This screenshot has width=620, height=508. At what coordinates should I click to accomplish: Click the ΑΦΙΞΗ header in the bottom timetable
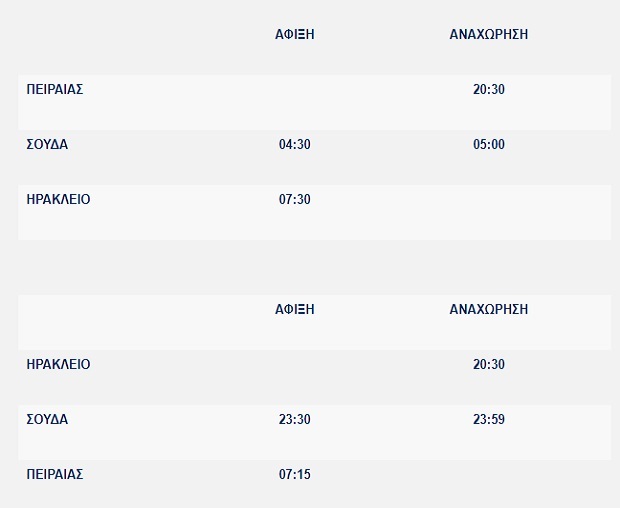295,309
